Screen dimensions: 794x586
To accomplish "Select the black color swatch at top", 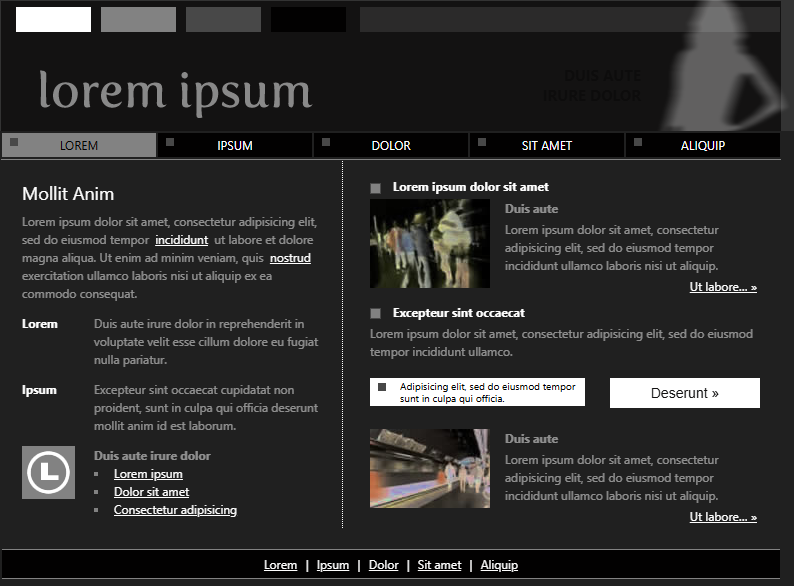I will coord(308,20).
